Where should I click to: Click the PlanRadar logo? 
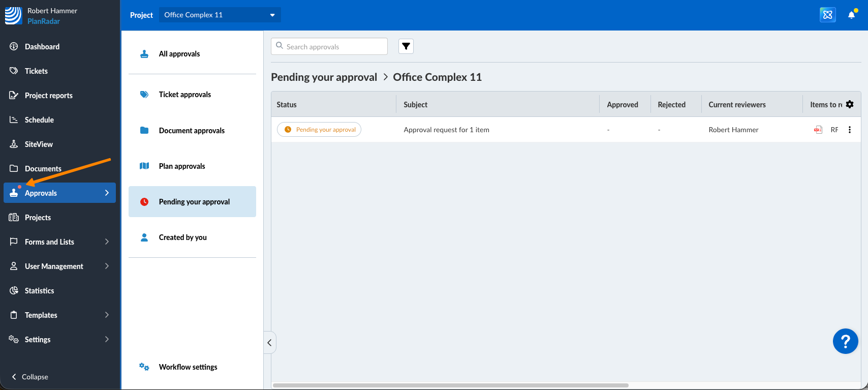coord(14,15)
